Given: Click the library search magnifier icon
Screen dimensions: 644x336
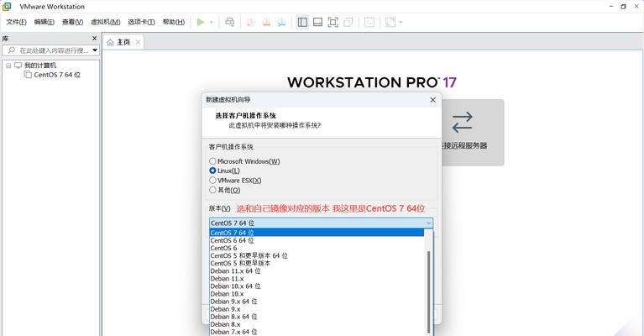Looking at the screenshot, I should [x=12, y=50].
